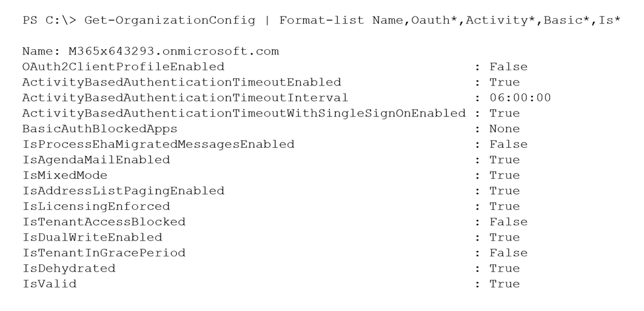Select the OAuth2ClientProfileEnabled property name
644x311 pixels.
coord(123,67)
